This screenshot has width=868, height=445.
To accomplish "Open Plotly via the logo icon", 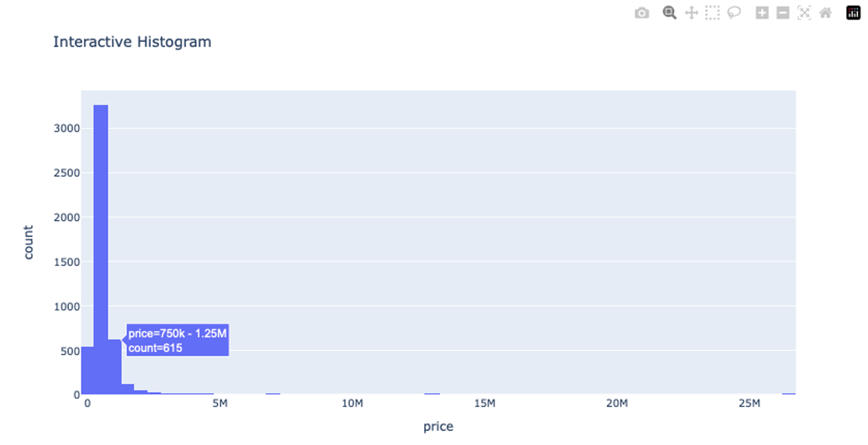I will click(x=853, y=13).
